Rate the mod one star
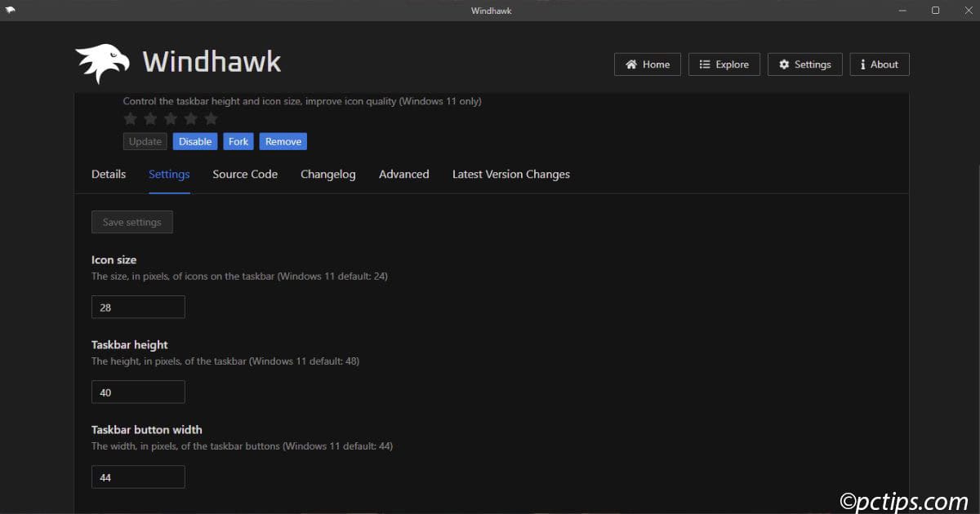 131,119
